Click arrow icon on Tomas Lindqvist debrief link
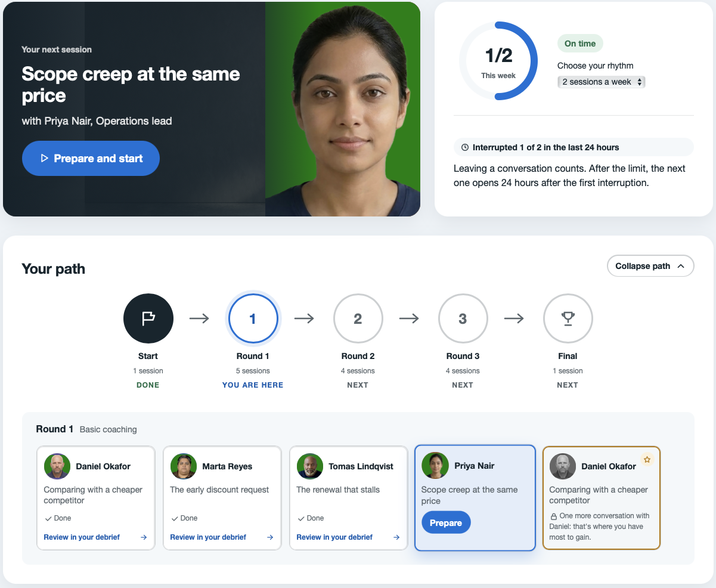 coord(396,537)
